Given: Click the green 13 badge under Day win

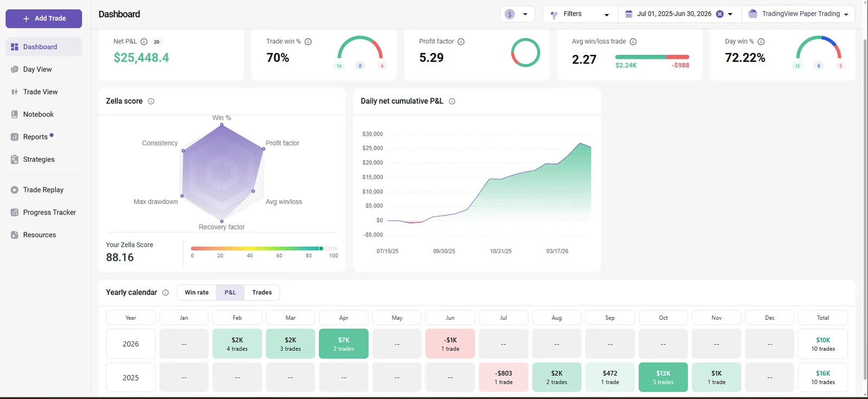Looking at the screenshot, I should pyautogui.click(x=797, y=66).
